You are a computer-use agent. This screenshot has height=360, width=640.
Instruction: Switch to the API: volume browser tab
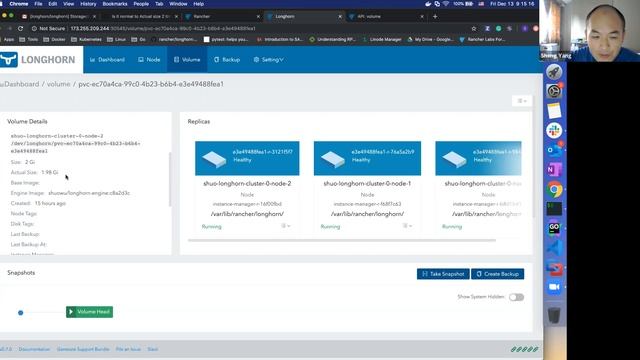[x=387, y=16]
